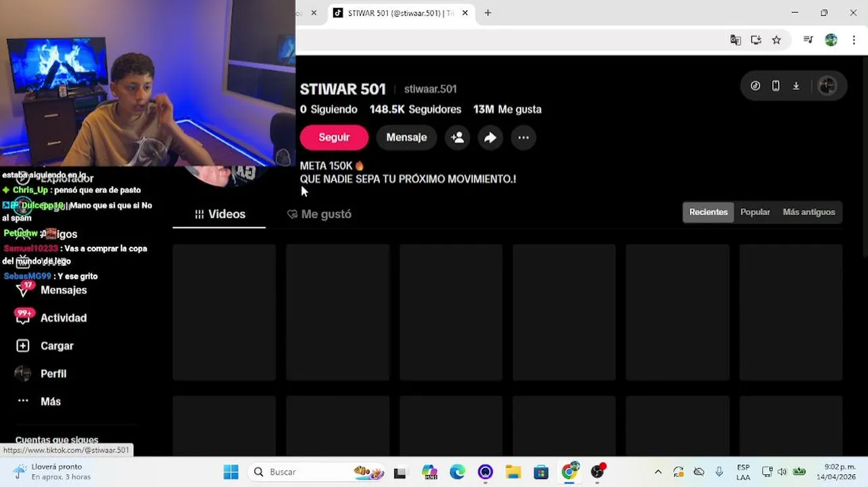
Task: Click the taskbar Buscar search box
Action: pyautogui.click(x=318, y=471)
